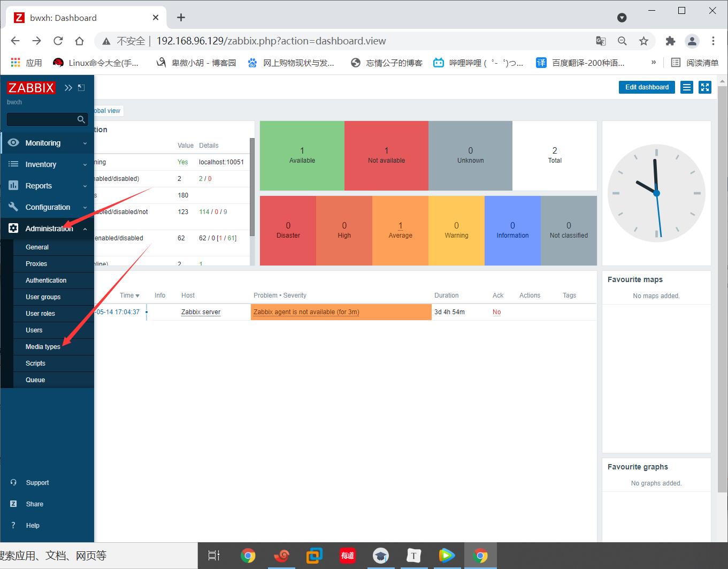Click the Edit dashboard button

(x=647, y=87)
